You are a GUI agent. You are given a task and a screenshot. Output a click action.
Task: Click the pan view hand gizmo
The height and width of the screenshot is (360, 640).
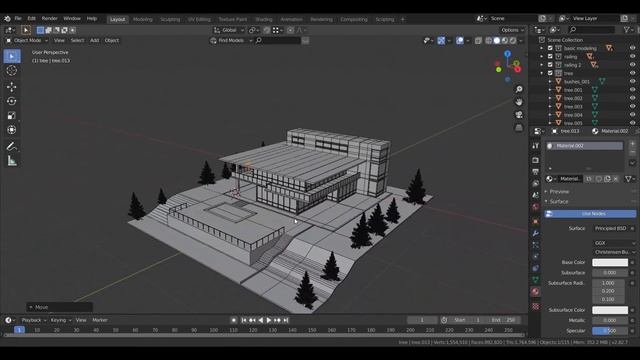[519, 102]
